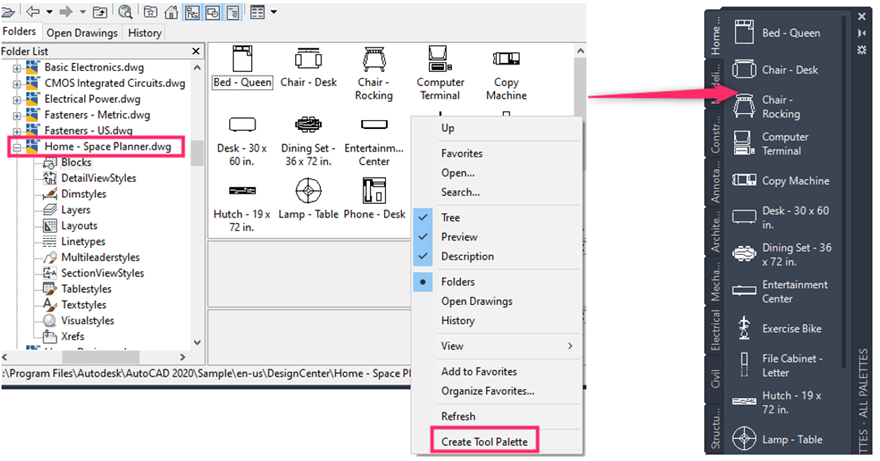
Task: Select the Open Drawings radio option in the menu
Action: 476,301
